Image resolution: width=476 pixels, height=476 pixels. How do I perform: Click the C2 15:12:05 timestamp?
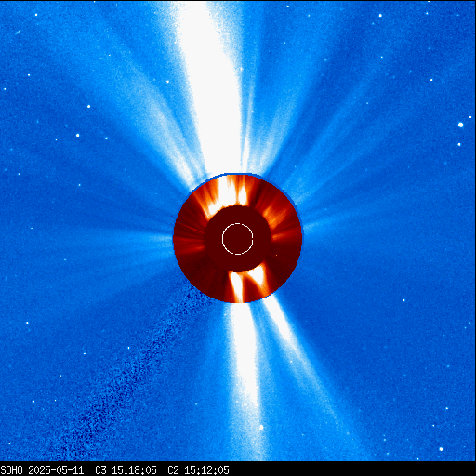[198, 470]
